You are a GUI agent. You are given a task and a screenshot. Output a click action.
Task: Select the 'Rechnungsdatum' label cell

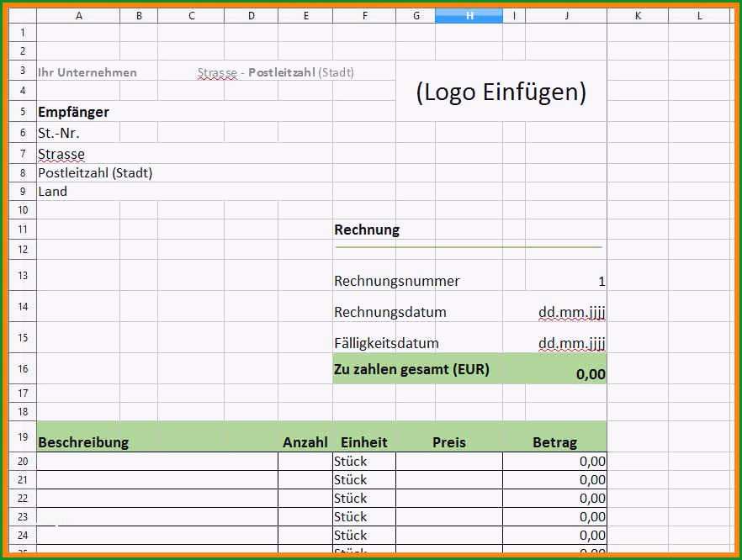(x=390, y=312)
